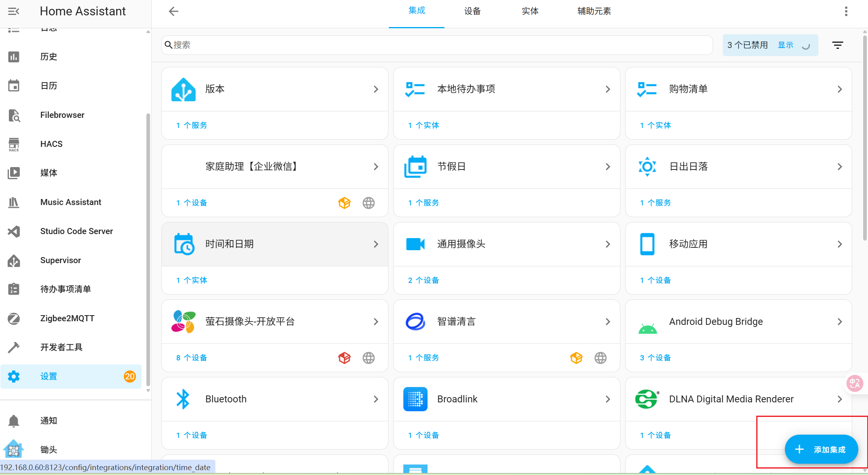Collapse the sidebar with the menu icon
The height and width of the screenshot is (475, 868).
[x=14, y=11]
